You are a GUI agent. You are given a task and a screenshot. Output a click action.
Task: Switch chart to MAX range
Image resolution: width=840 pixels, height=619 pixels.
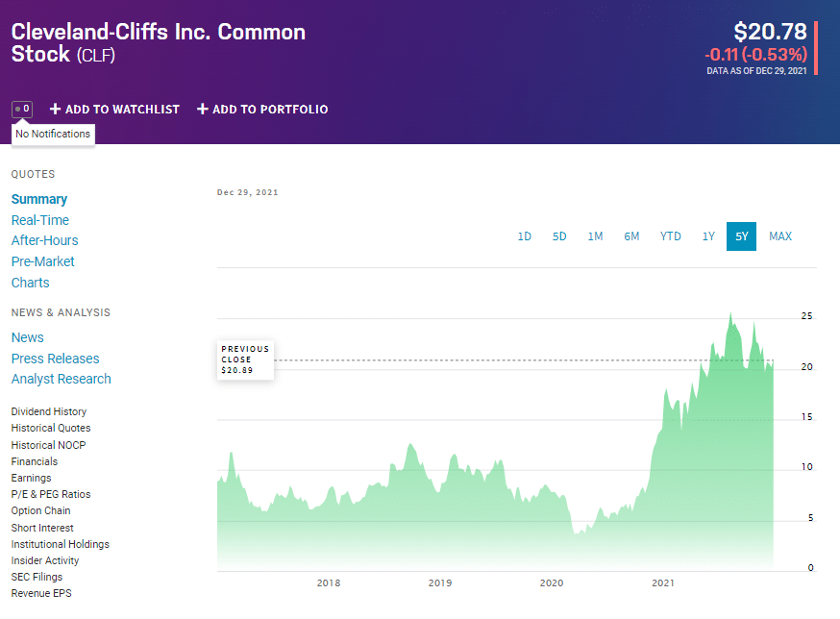coord(780,236)
